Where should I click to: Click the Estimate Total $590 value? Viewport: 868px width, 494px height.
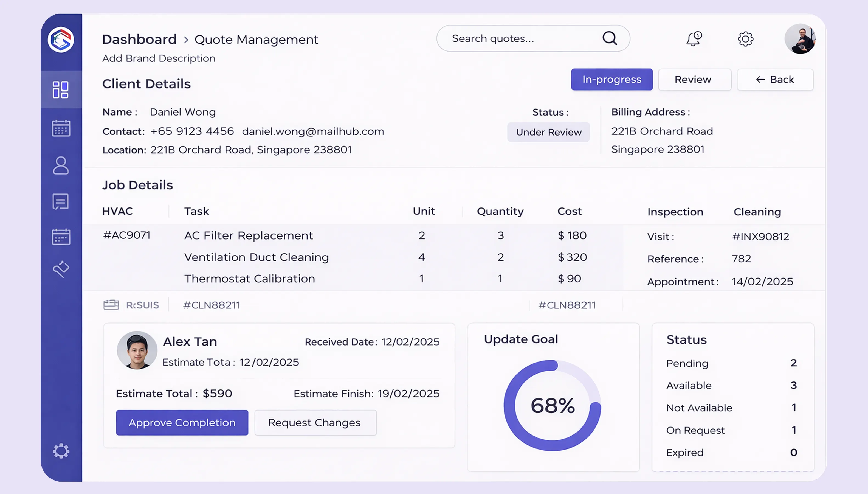[x=217, y=393]
